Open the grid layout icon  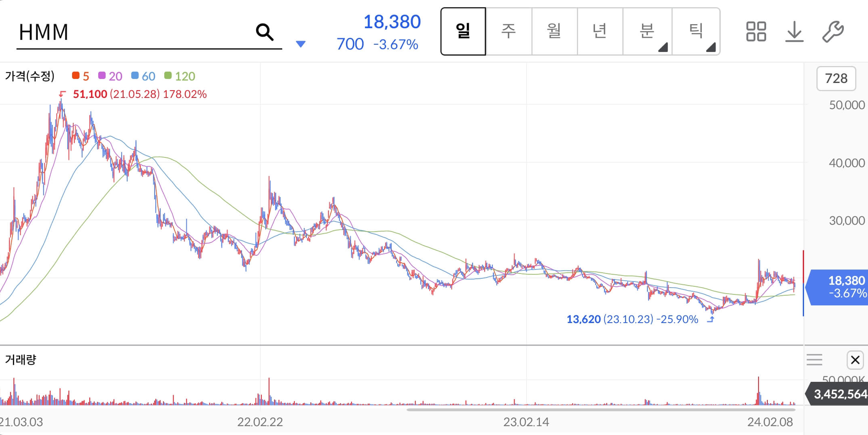(756, 32)
